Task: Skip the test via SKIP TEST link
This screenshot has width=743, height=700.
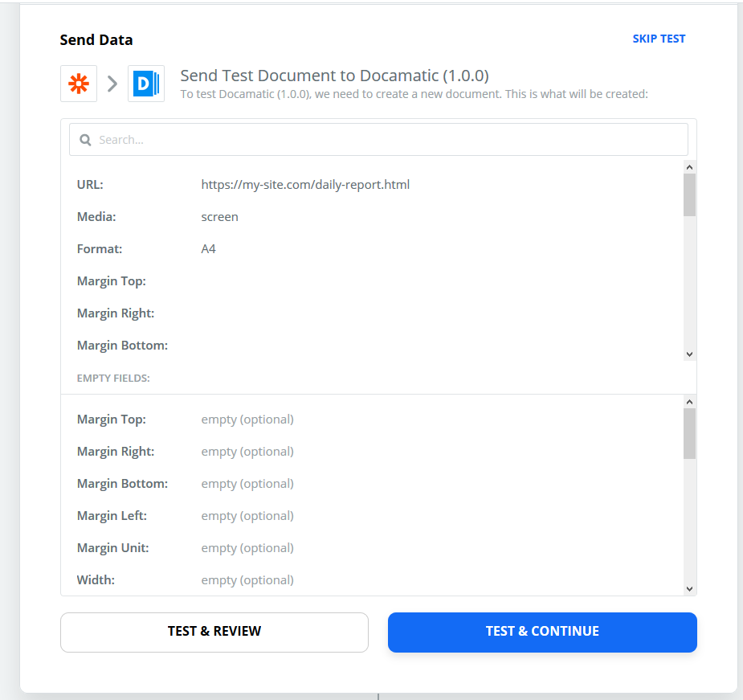Action: 659,39
